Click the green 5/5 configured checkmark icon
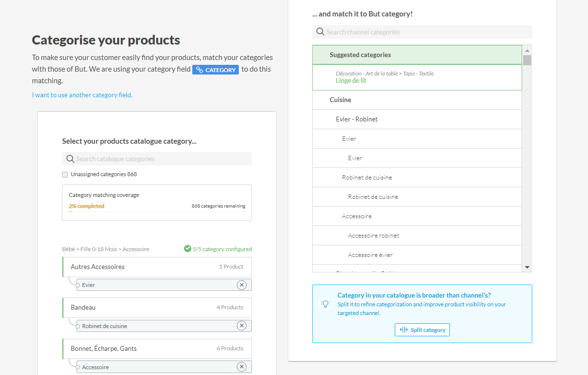 187,249
